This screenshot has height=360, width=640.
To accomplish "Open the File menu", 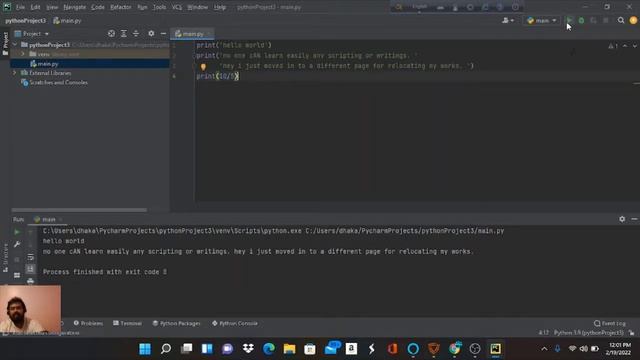I will tap(20, 7).
